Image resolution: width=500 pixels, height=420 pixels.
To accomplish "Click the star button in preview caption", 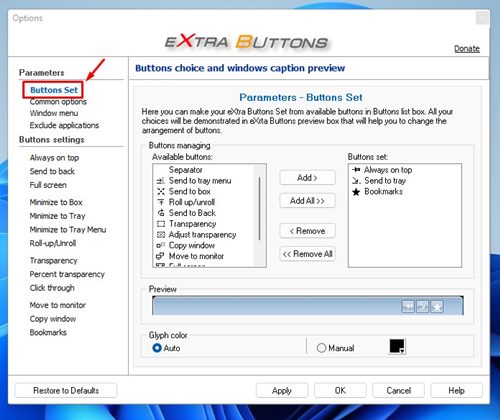I will pos(437,306).
